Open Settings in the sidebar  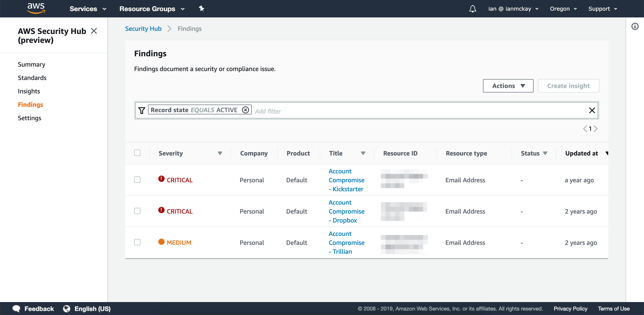(x=30, y=118)
